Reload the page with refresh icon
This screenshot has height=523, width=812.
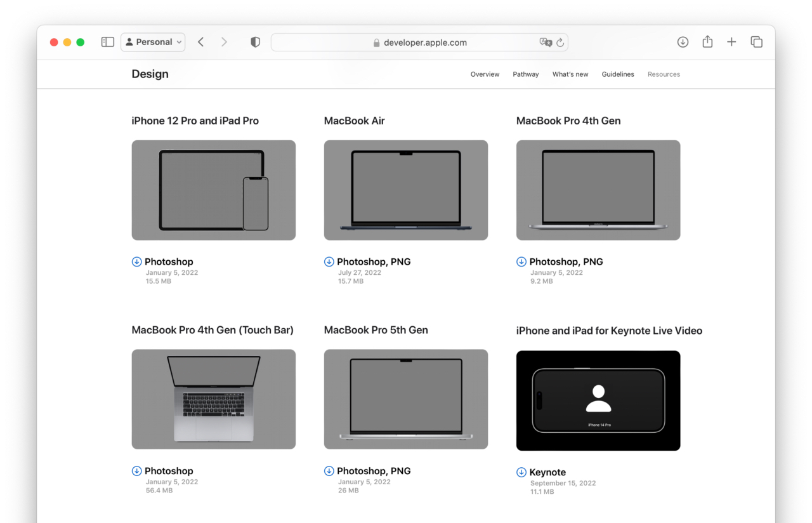point(560,43)
